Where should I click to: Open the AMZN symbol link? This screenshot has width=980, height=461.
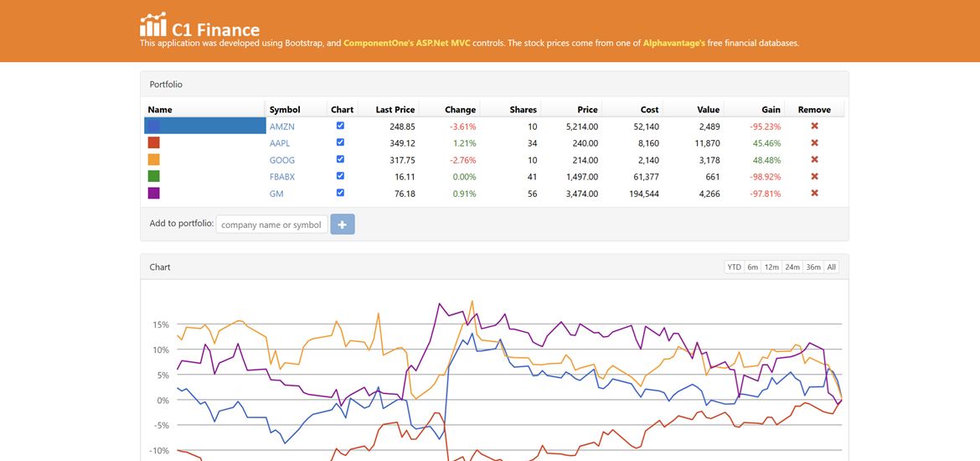tap(282, 127)
